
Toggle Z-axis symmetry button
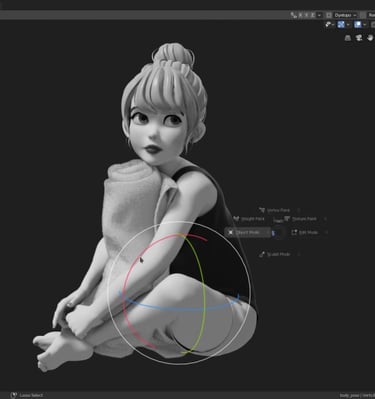[313, 15]
